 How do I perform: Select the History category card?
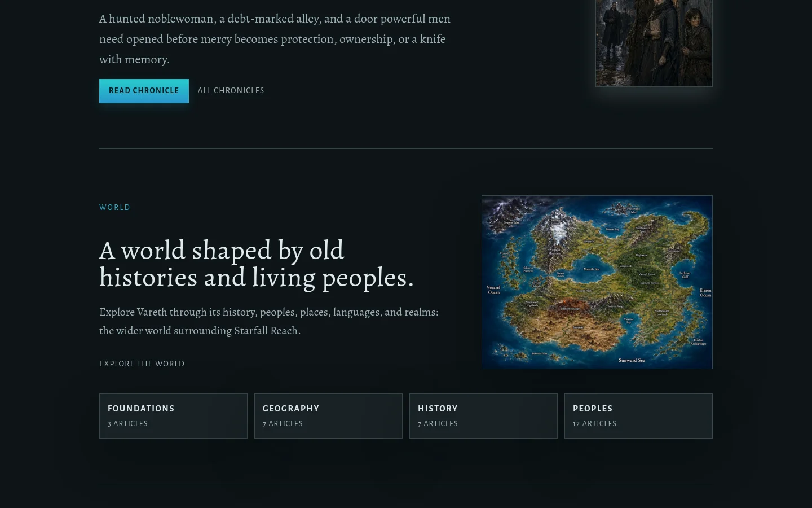[483, 416]
